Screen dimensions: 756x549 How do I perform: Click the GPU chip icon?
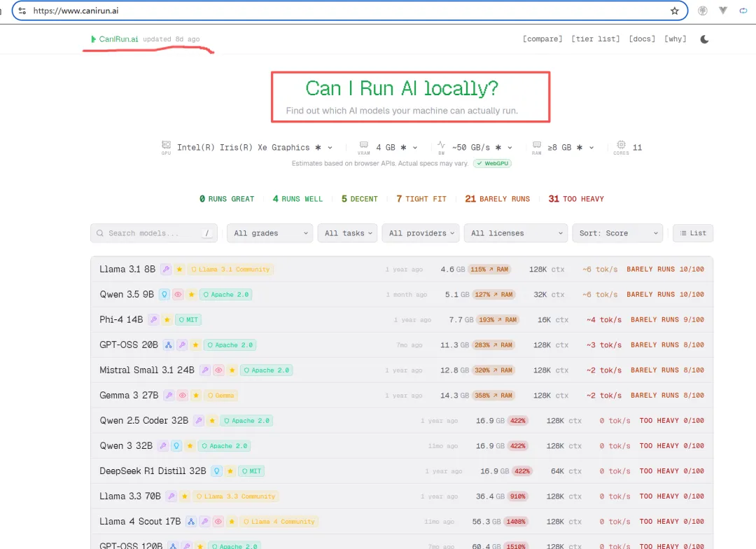[167, 145]
